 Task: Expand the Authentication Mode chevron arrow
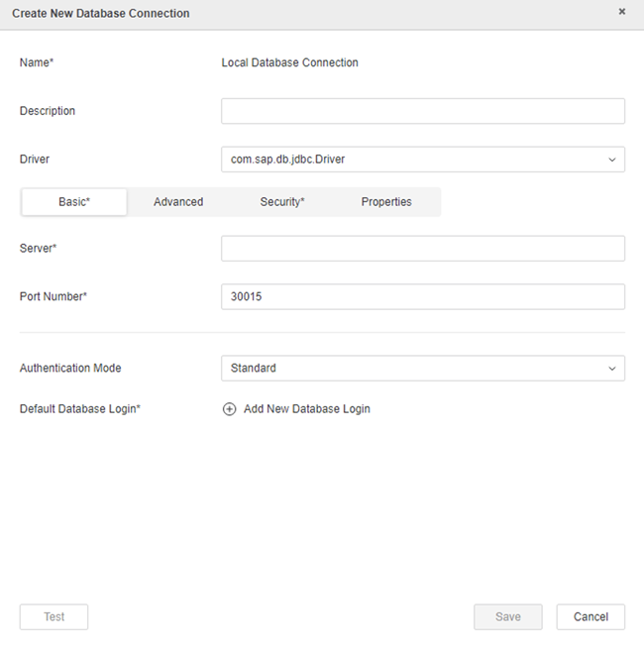click(610, 369)
